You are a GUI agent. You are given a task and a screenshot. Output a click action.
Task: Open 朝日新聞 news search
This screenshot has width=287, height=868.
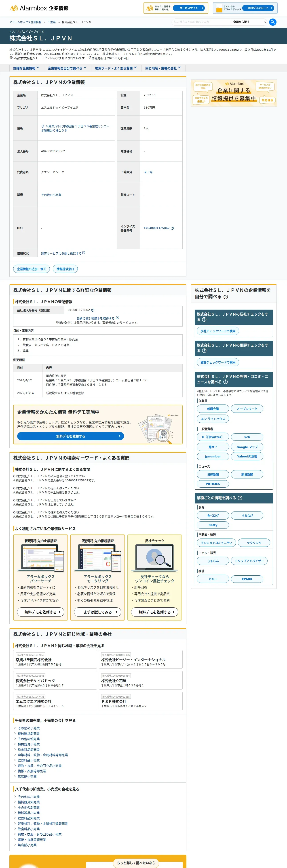247,474
